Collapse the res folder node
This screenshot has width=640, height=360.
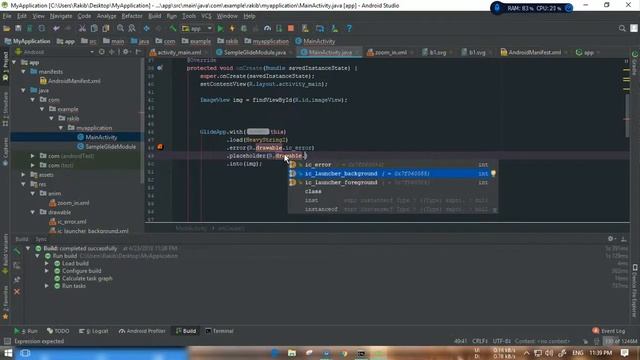tap(24, 184)
